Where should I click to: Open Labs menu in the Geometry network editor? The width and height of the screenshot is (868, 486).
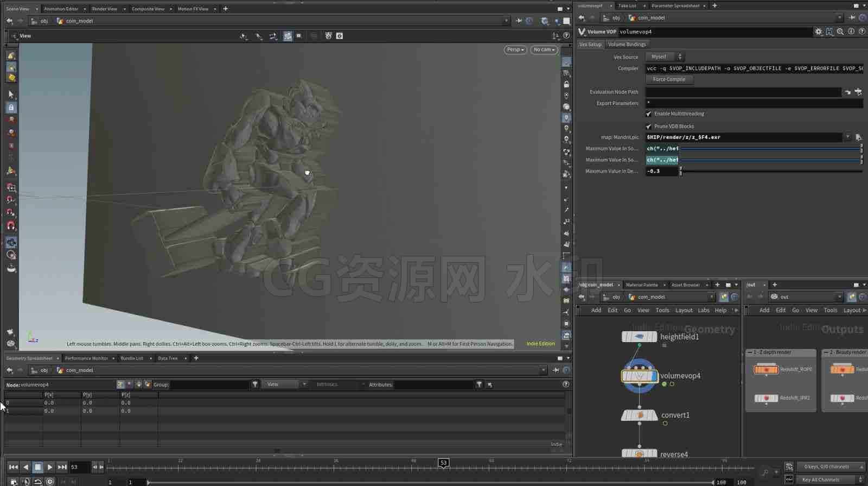pos(704,311)
